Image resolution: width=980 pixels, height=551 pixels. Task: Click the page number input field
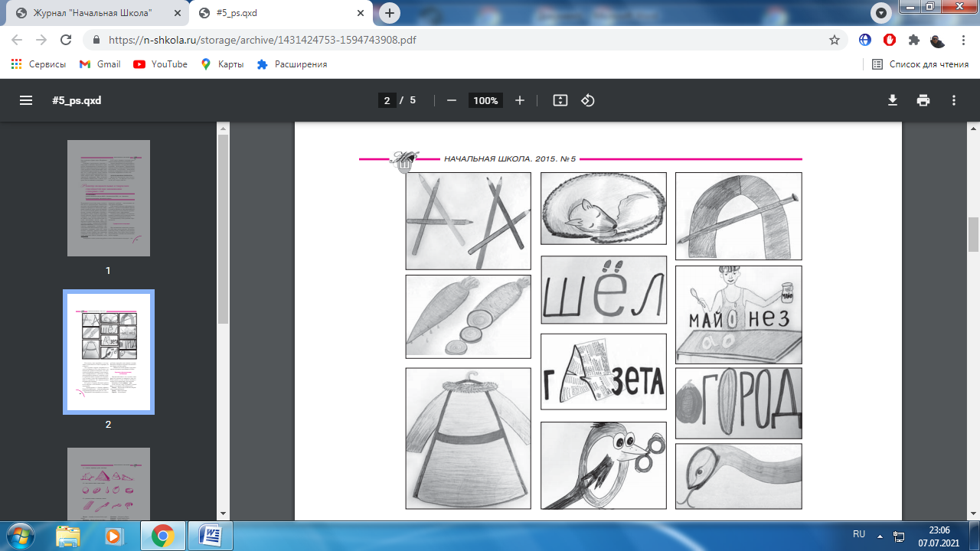coord(387,100)
